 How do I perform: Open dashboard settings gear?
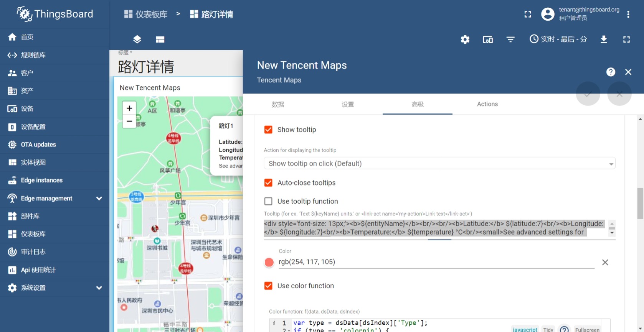tap(465, 39)
